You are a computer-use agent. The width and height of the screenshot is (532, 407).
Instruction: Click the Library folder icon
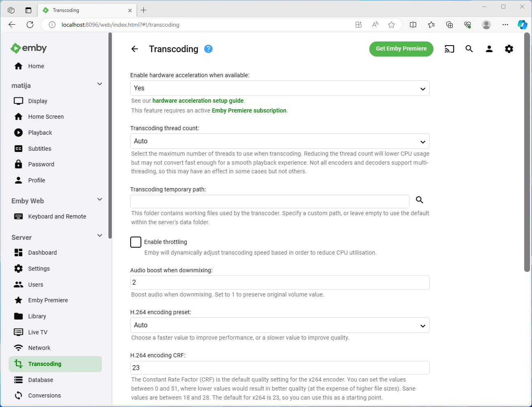tap(18, 316)
